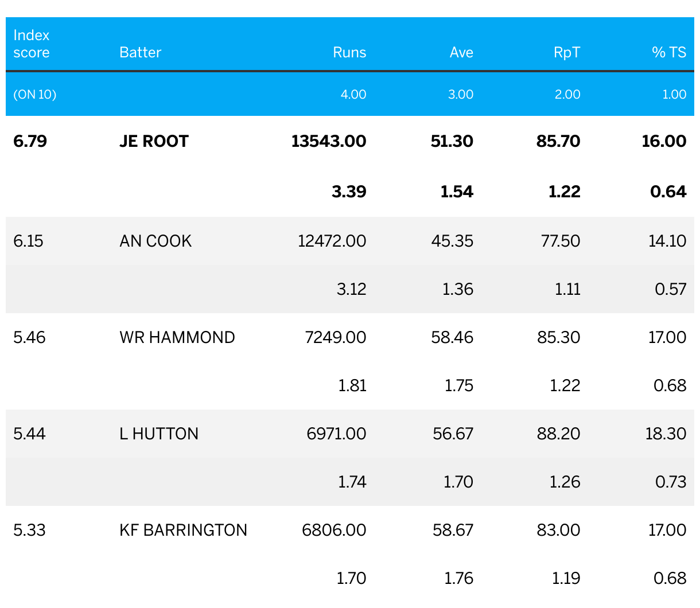Screen dimensions: 700x608
Task: Click the Ave column header
Action: click(461, 52)
